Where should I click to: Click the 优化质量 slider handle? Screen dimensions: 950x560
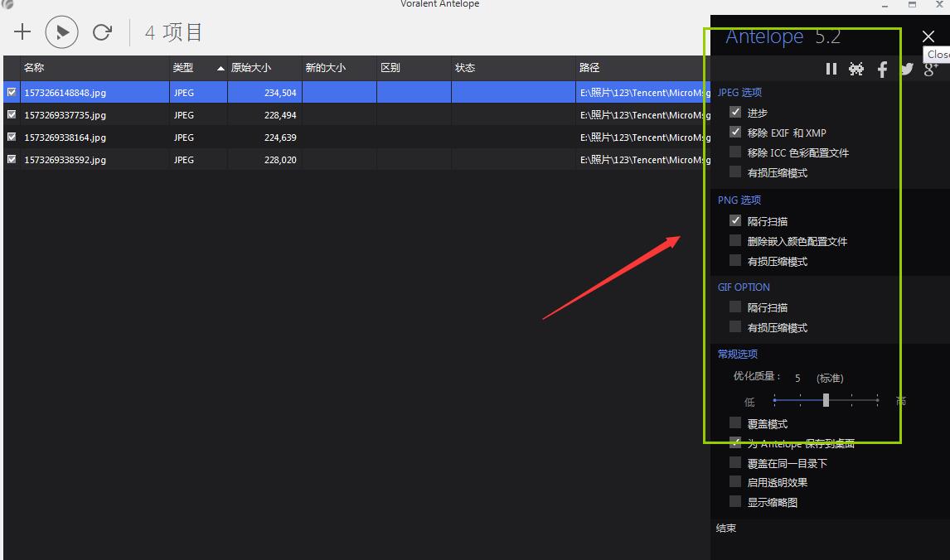[x=826, y=400]
